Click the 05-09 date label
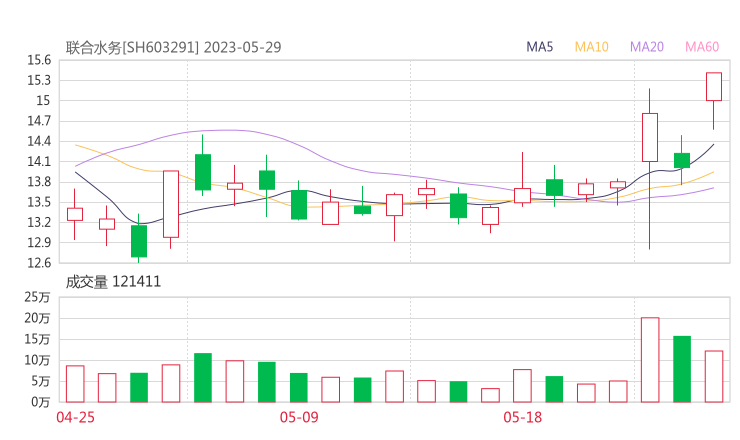Image resolution: width=740 pixels, height=440 pixels. (x=299, y=417)
